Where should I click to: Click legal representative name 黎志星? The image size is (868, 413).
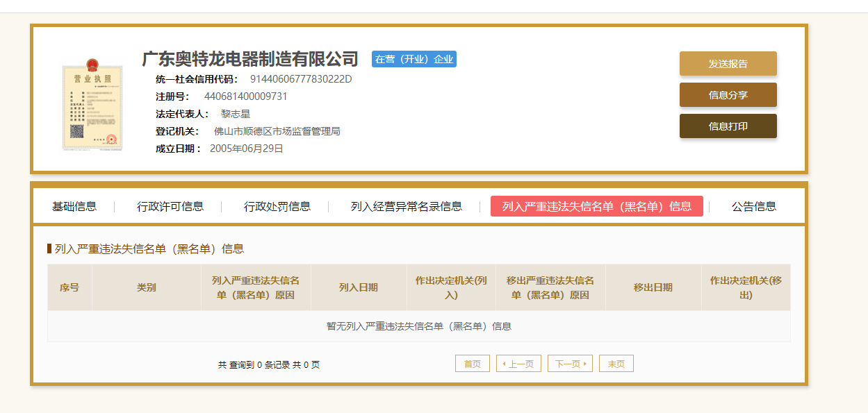tap(236, 114)
